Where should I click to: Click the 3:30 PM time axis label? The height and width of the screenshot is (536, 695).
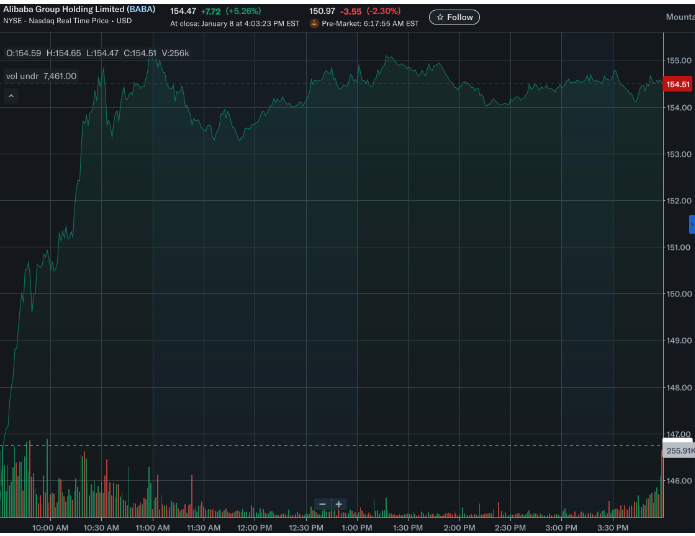(612, 527)
